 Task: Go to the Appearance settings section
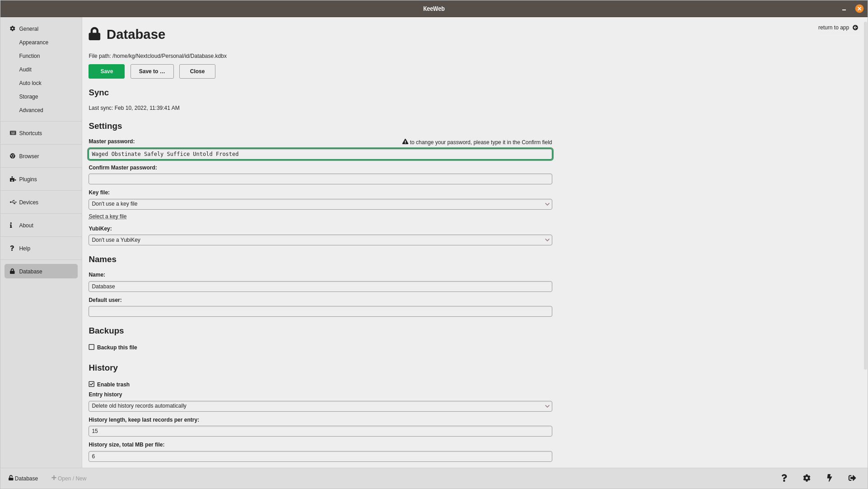(x=33, y=42)
